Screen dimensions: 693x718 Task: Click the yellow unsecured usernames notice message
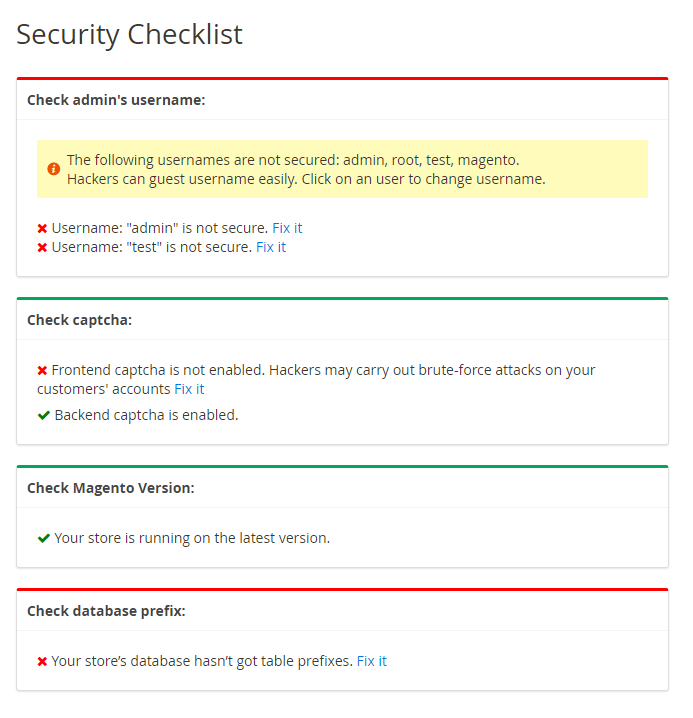(306, 169)
